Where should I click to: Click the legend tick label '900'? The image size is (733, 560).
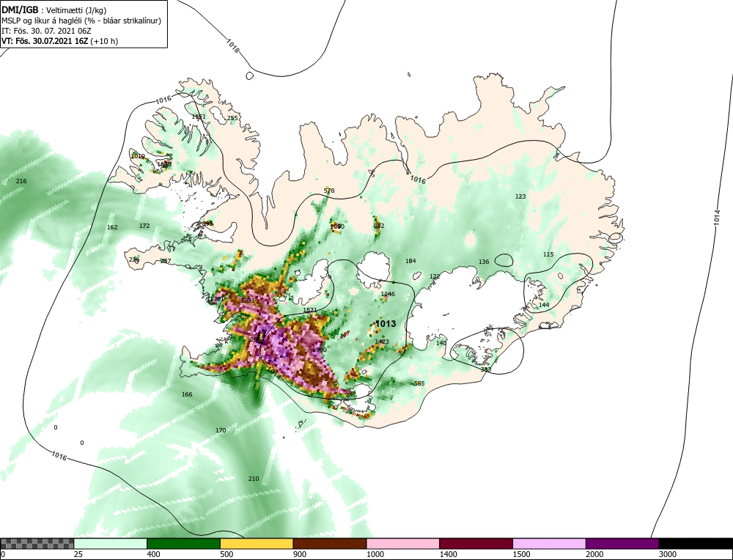pos(300,554)
